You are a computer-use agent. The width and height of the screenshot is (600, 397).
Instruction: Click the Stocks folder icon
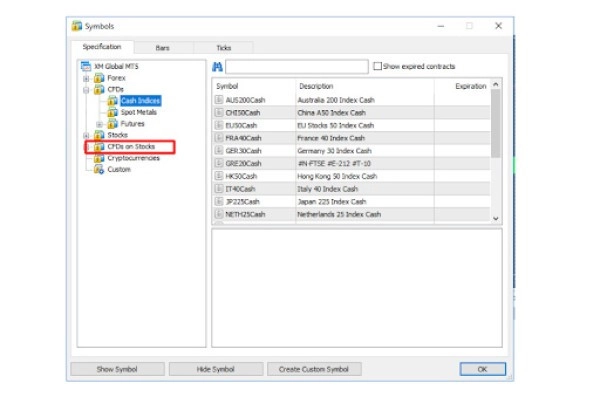[99, 135]
